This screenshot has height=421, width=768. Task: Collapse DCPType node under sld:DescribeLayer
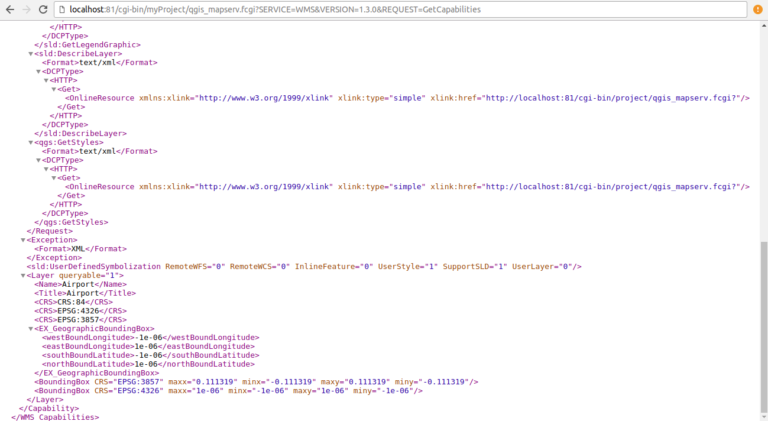pyautogui.click(x=39, y=72)
